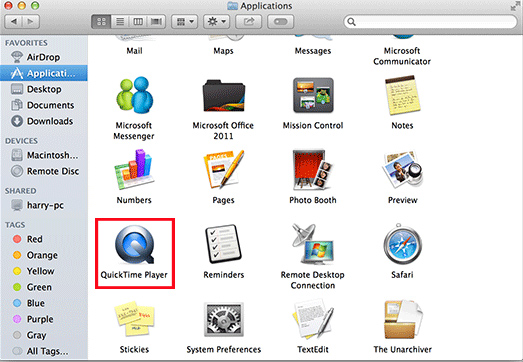Switch to column view
This screenshot has width=523, height=362.
(x=138, y=22)
